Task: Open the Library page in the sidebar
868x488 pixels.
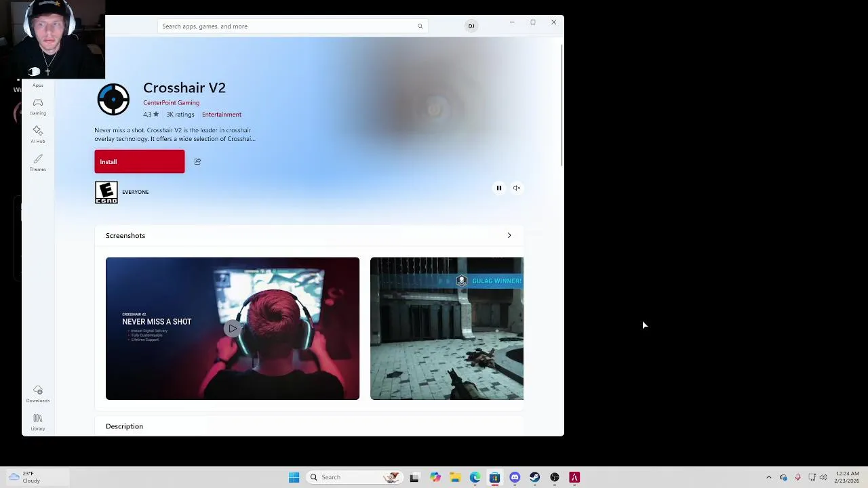Action: pos(38,422)
